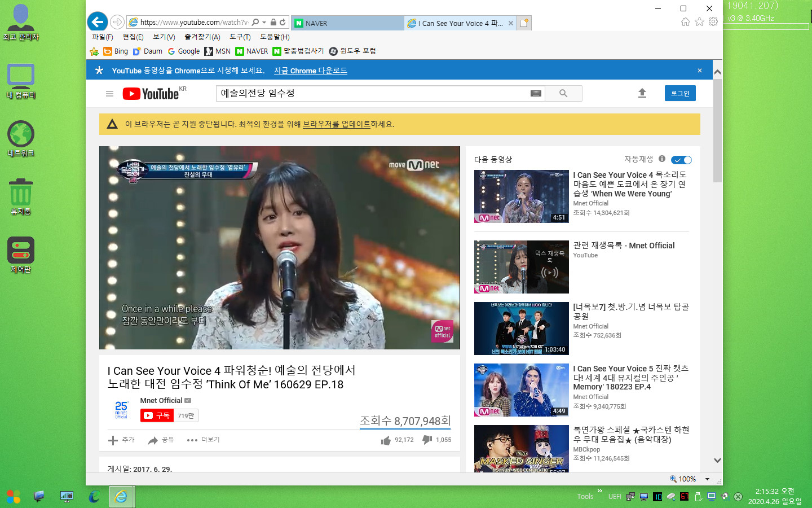Open the 윈도우 포럼 bookmark
812x508 pixels.
pyautogui.click(x=352, y=51)
